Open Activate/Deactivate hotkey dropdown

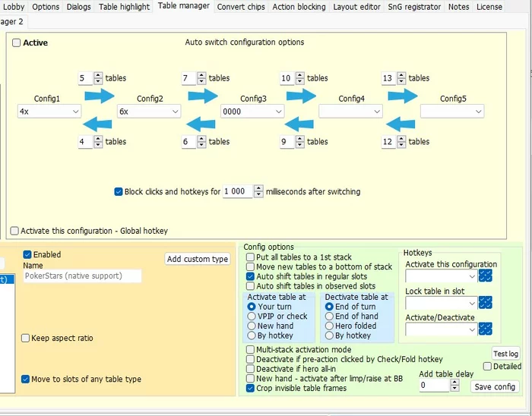441,329
